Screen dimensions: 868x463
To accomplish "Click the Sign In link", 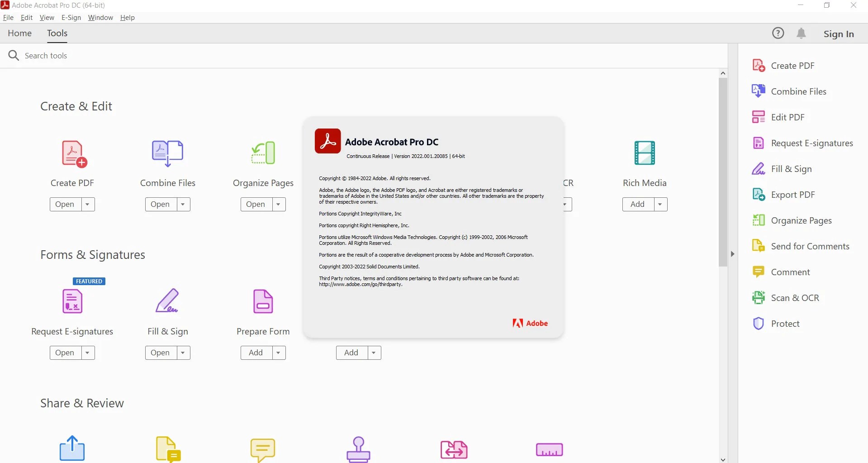I will point(839,33).
